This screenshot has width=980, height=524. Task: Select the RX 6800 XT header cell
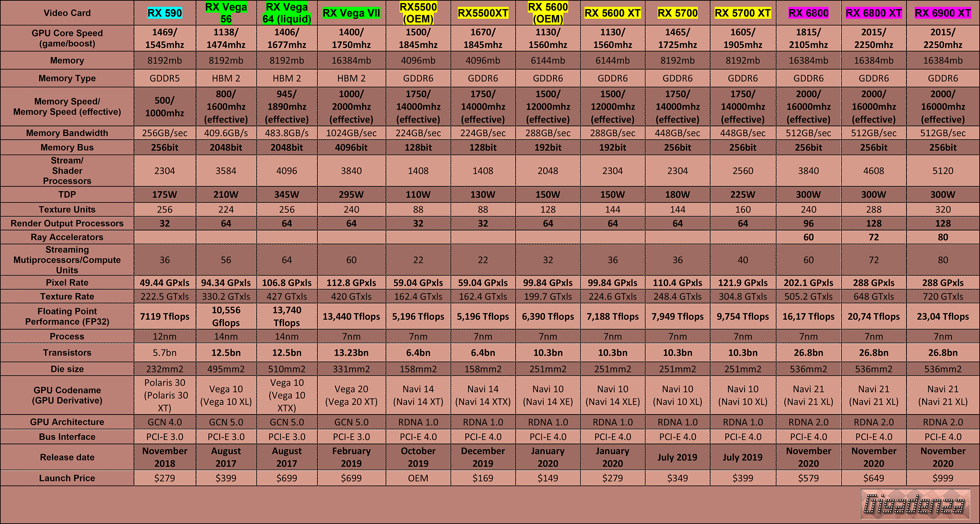pos(874,13)
